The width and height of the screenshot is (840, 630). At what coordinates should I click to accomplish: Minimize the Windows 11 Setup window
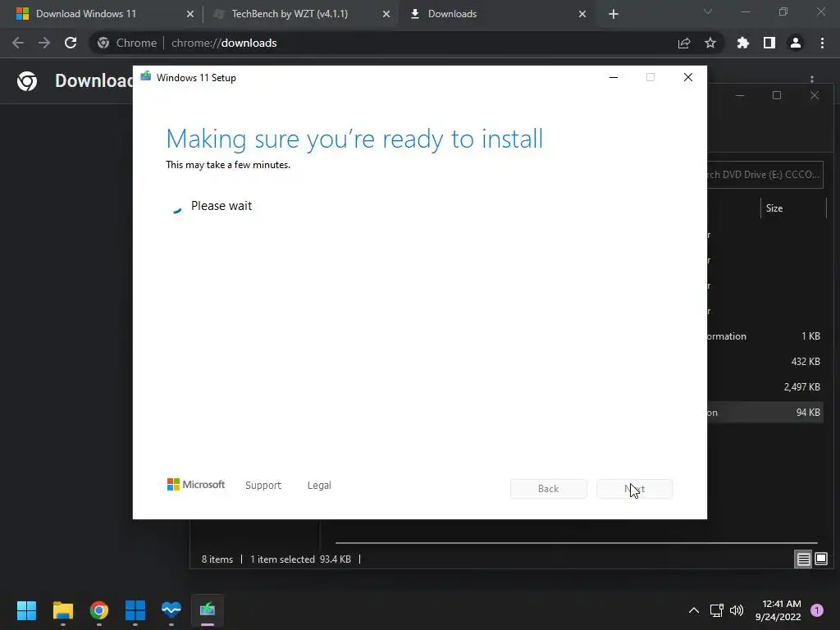[614, 77]
